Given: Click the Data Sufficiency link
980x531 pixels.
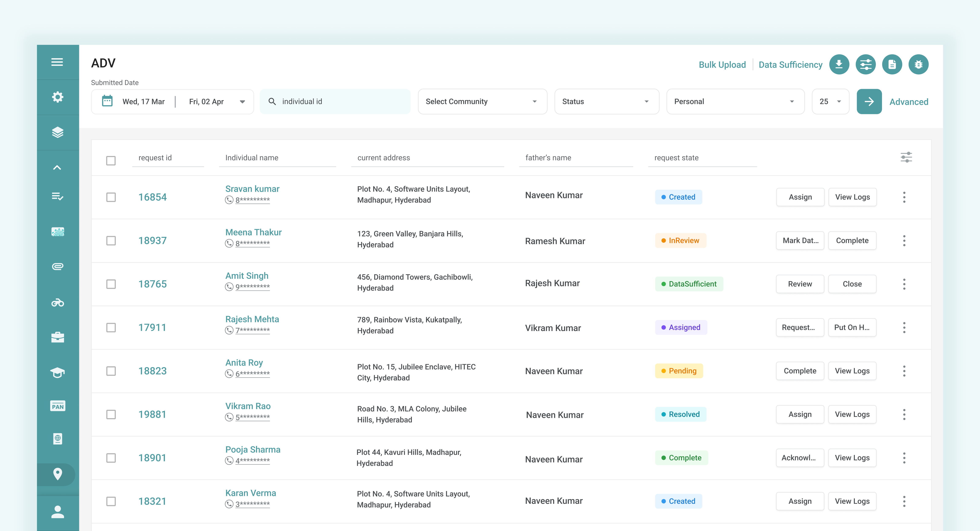Looking at the screenshot, I should (x=790, y=65).
